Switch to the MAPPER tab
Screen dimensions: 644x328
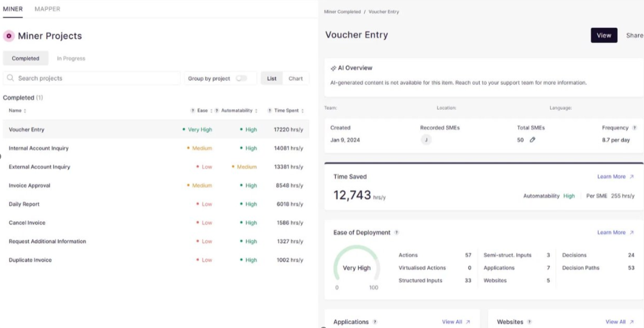click(x=47, y=9)
